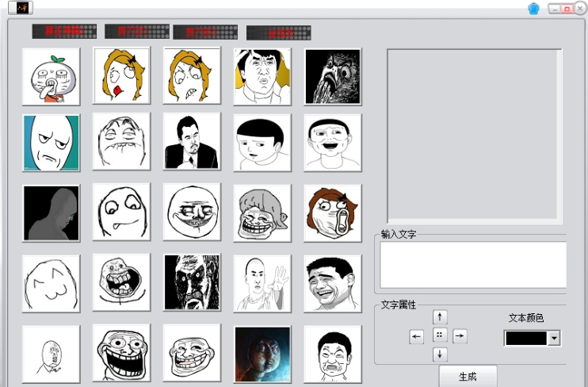Close the application window
This screenshot has height=387, width=588.
(x=580, y=8)
